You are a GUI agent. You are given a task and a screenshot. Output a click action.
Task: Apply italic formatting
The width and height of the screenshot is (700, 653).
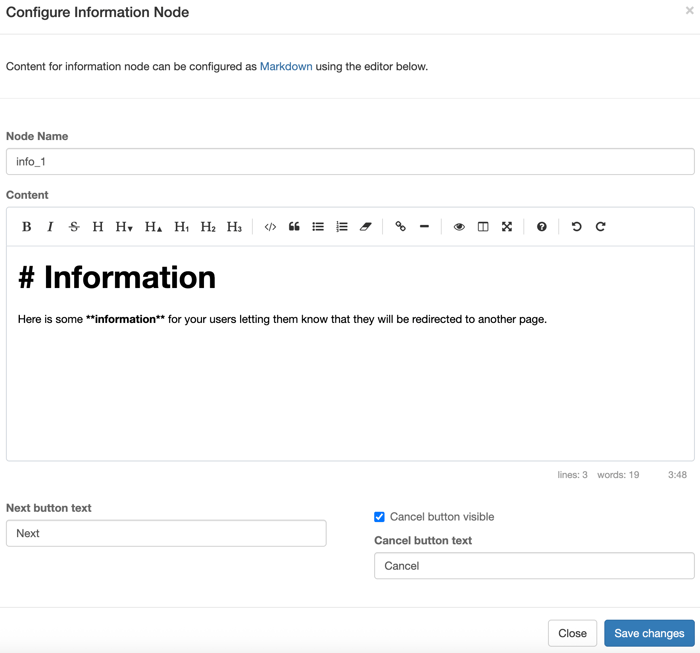point(50,227)
